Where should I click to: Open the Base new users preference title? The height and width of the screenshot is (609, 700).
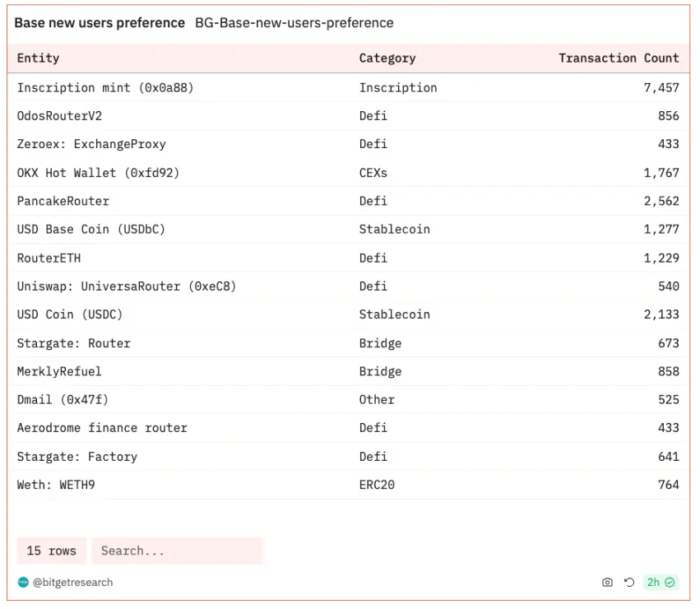100,23
